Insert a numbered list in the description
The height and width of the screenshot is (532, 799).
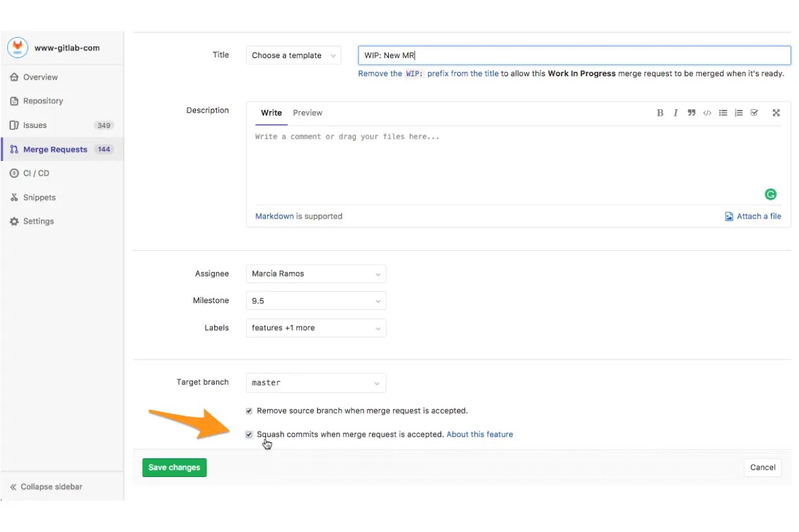click(738, 112)
